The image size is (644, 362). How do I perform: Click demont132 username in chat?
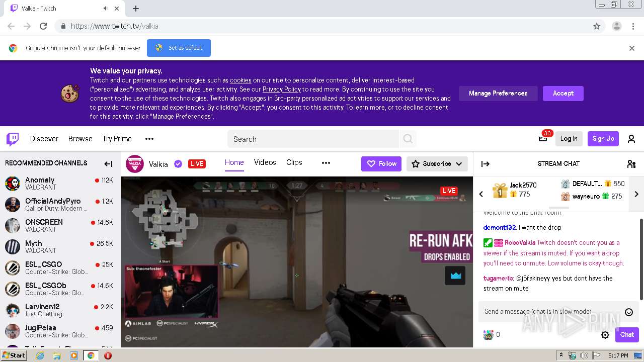coord(500,228)
